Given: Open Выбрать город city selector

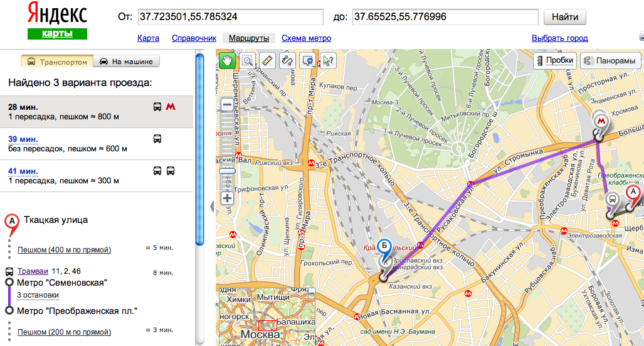Looking at the screenshot, I should 559,38.
